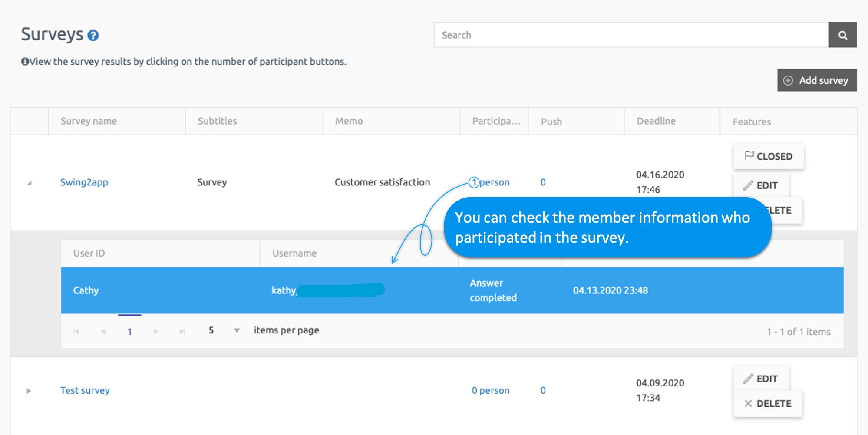
Task: Click the 04.13.2020 23:48 timestamp
Action: (610, 290)
